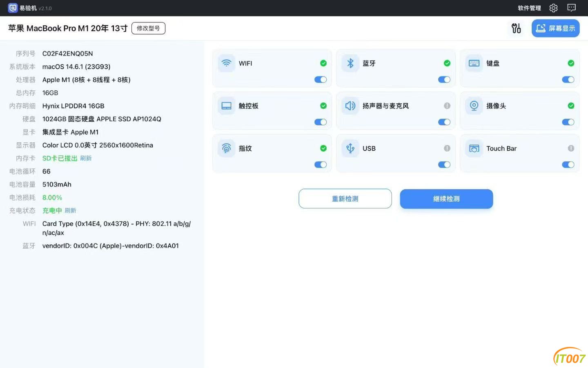Disable the Touch Bar test switch
Screen dimensions: 588x368
point(568,165)
